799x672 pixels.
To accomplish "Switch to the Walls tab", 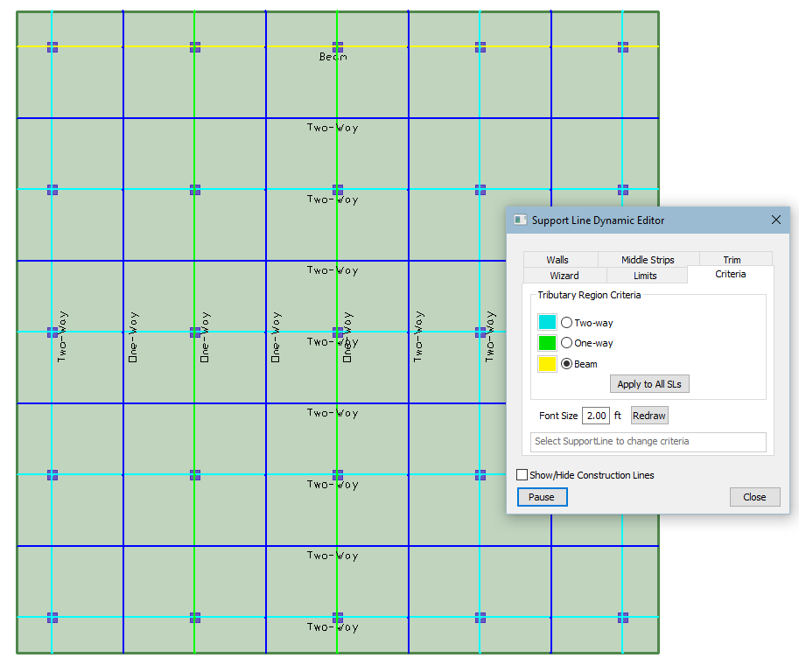I will coord(557,260).
